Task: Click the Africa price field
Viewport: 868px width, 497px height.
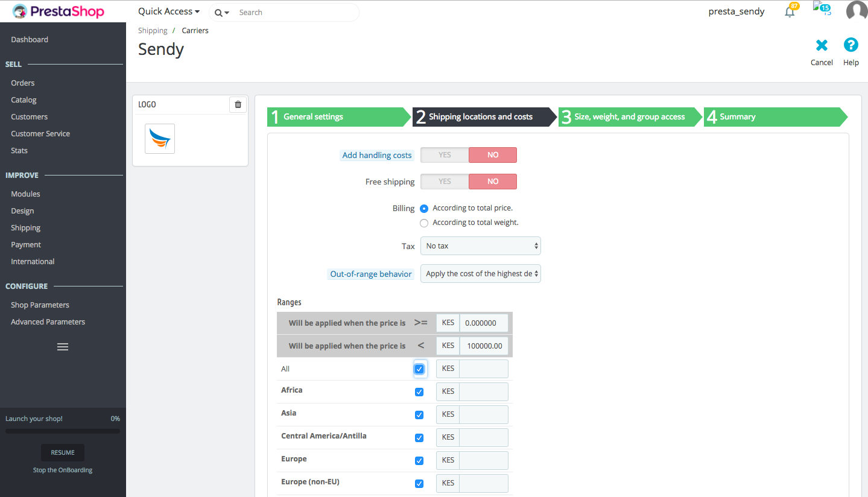Action: 484,391
